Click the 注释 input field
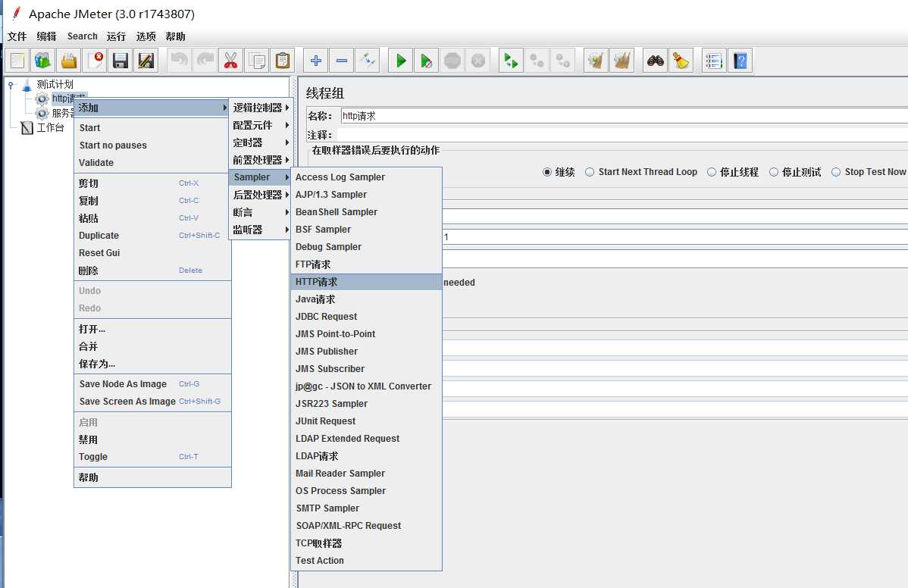Viewport: 908px width, 588px height. point(622,135)
